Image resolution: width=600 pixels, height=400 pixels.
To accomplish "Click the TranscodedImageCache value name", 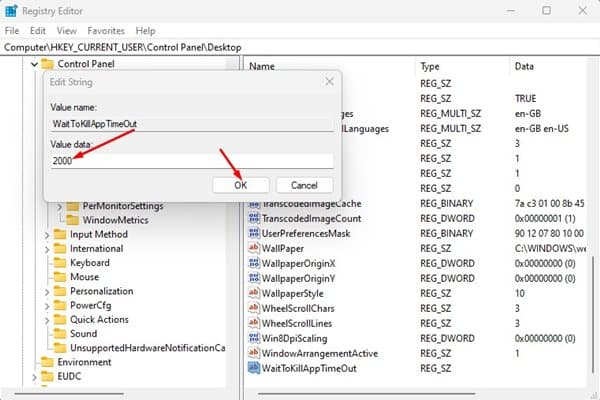I will click(x=311, y=204).
